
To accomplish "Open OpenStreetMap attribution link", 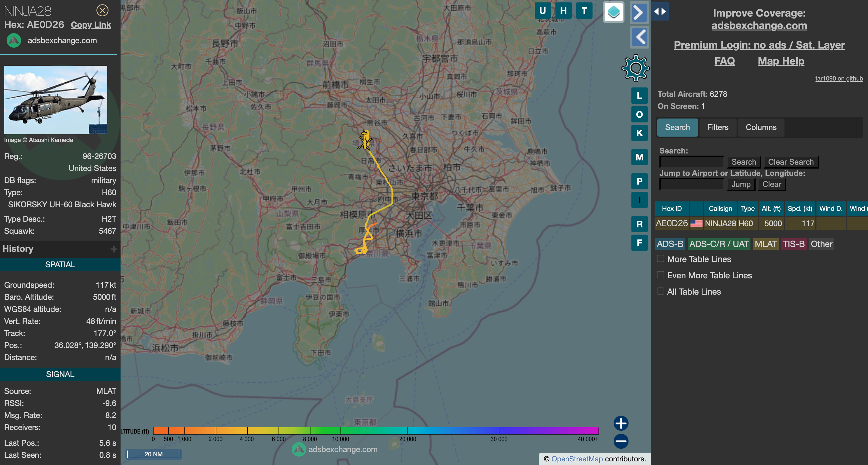I will click(x=577, y=459).
